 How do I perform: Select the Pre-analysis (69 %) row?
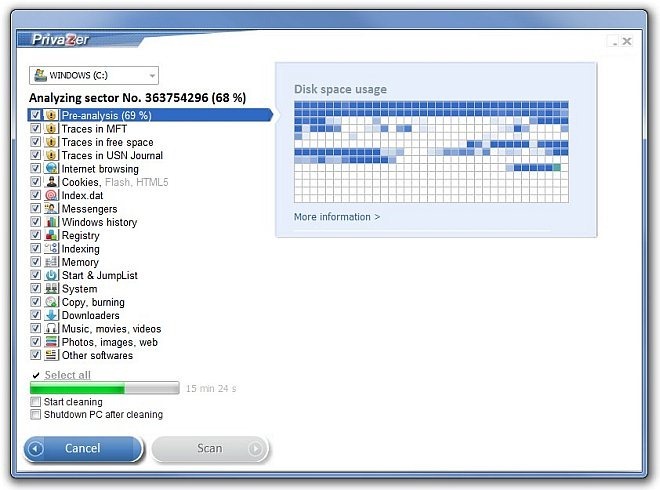click(x=150, y=115)
